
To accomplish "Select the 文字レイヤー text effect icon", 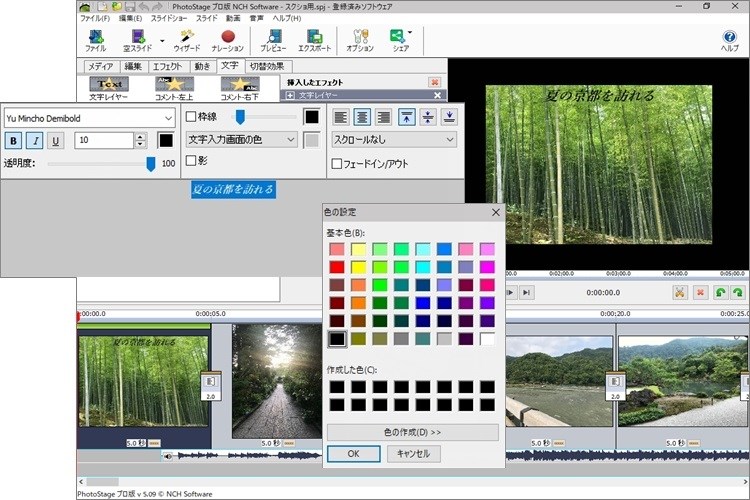I will click(109, 89).
